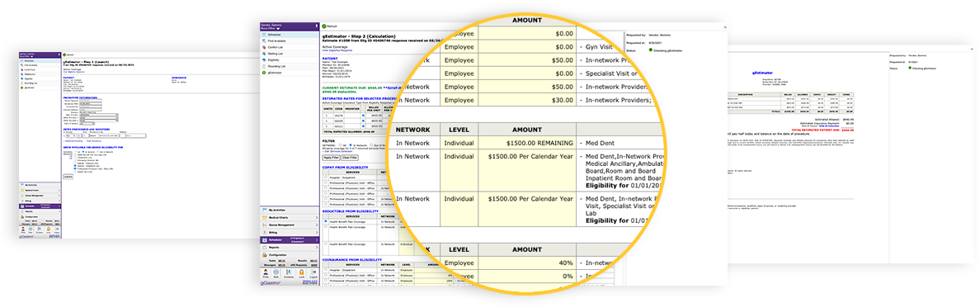980x308 pixels.
Task: Click the green Refresh icon in center window
Action: [323, 26]
